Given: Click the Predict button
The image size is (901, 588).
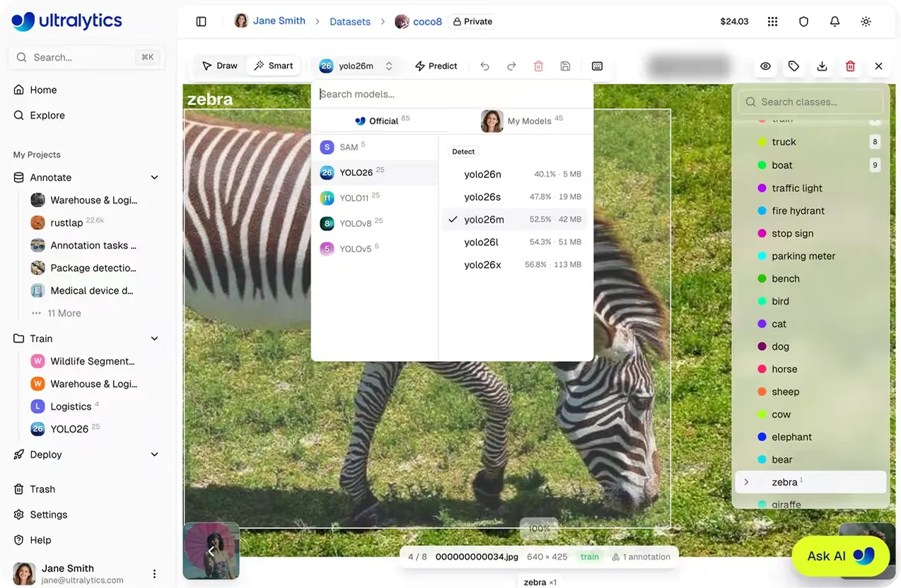Looking at the screenshot, I should coord(436,66).
